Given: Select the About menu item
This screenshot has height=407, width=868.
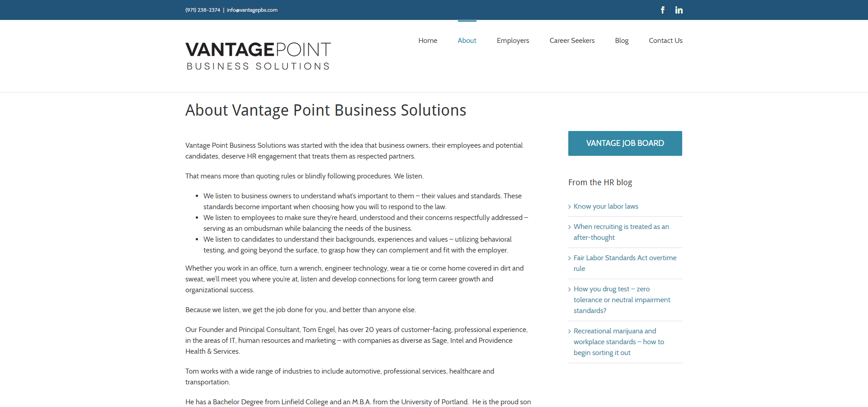Looking at the screenshot, I should tap(467, 41).
